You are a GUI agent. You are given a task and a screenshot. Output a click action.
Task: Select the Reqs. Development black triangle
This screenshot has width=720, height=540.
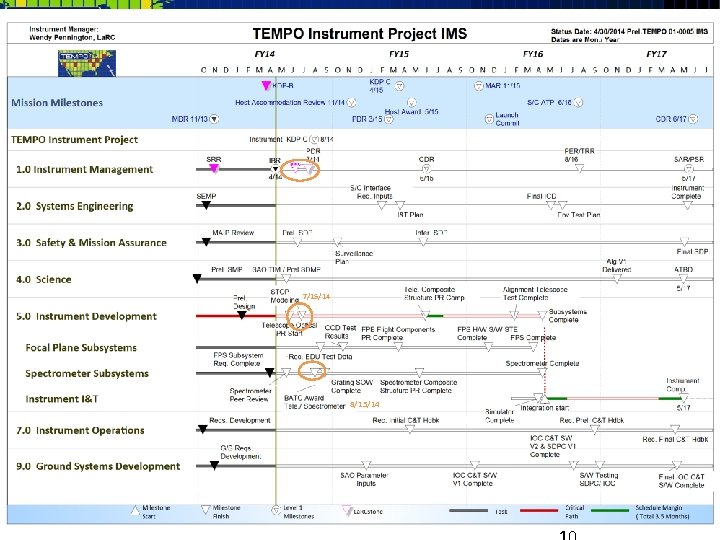pos(202,429)
